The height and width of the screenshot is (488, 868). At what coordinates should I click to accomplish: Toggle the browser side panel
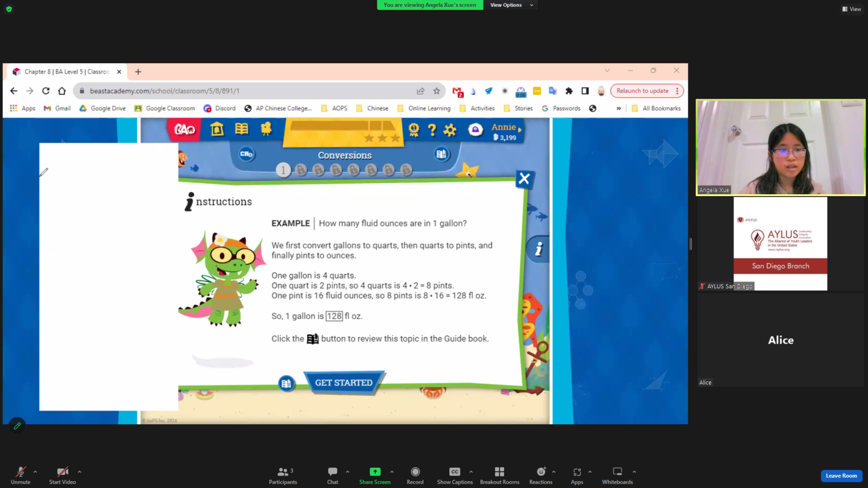coord(585,91)
